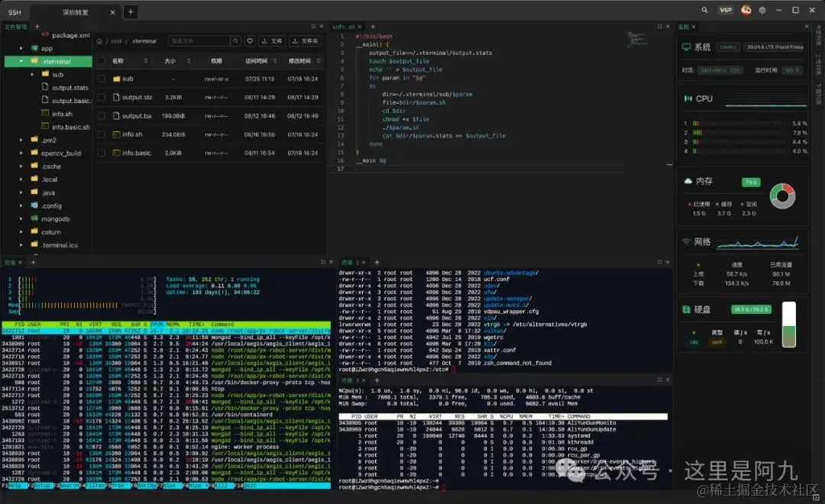Viewport: 825px width, 504px height.
Task: Close the 监控 monitor tab
Action: (x=694, y=27)
